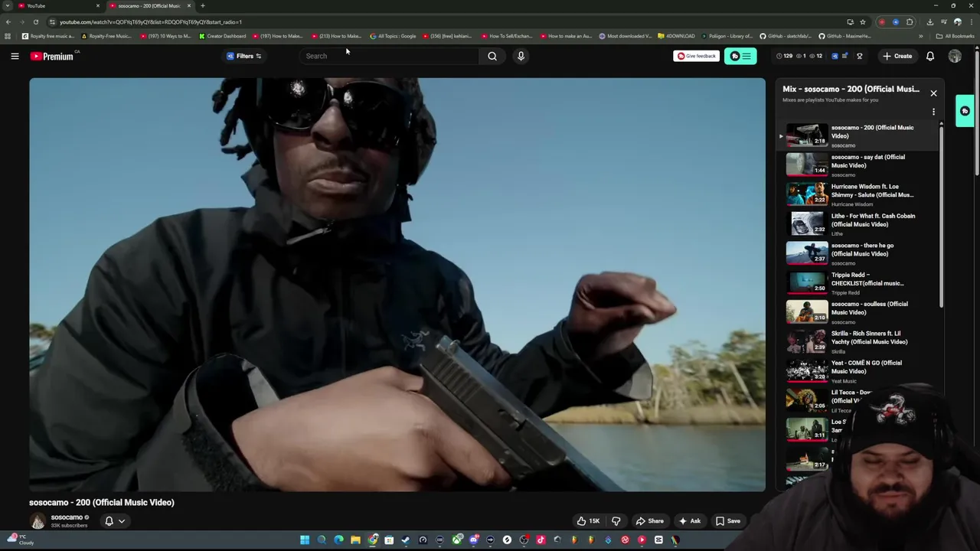
Task: Save the video with Save button
Action: 727,521
